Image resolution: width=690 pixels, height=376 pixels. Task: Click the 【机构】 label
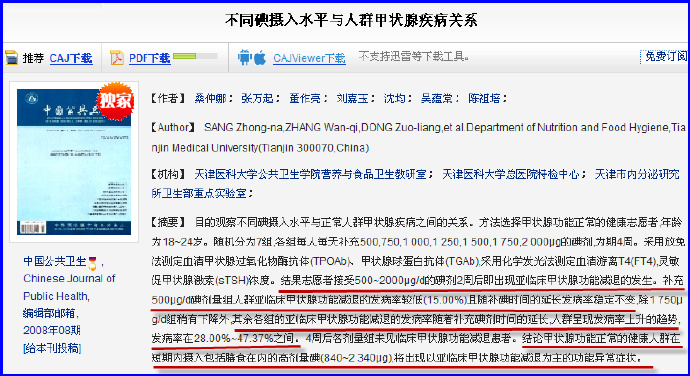168,174
